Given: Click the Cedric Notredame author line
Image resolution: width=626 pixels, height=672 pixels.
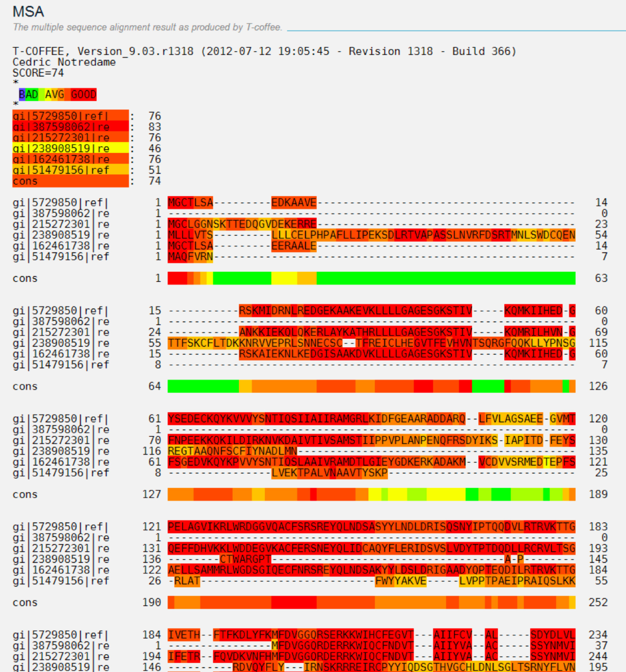Looking at the screenshot, I should 64,62.
